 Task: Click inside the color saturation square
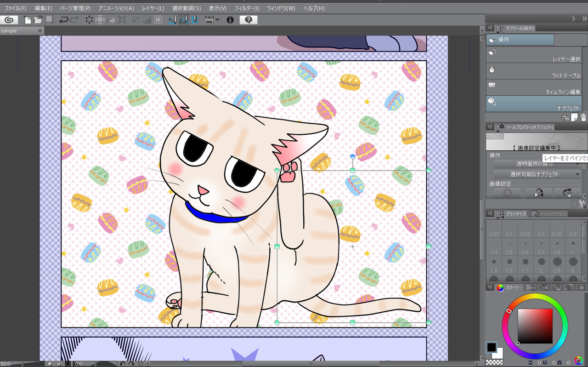(535, 326)
